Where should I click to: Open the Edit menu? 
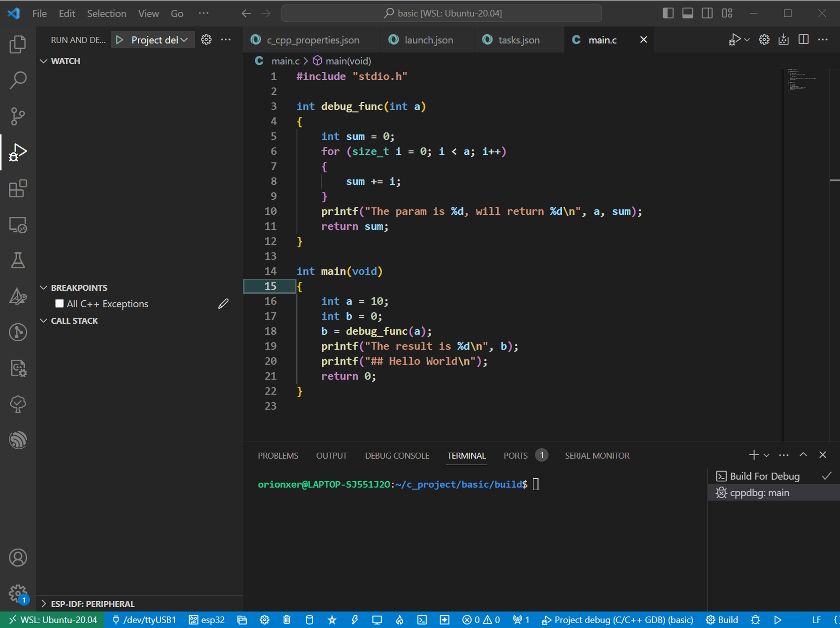click(67, 13)
